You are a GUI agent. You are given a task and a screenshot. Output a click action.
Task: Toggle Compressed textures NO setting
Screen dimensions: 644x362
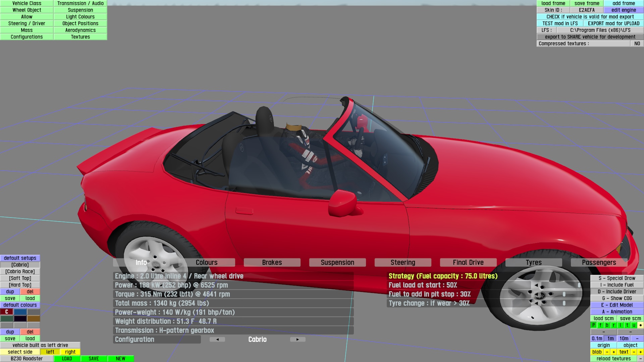pos(637,44)
